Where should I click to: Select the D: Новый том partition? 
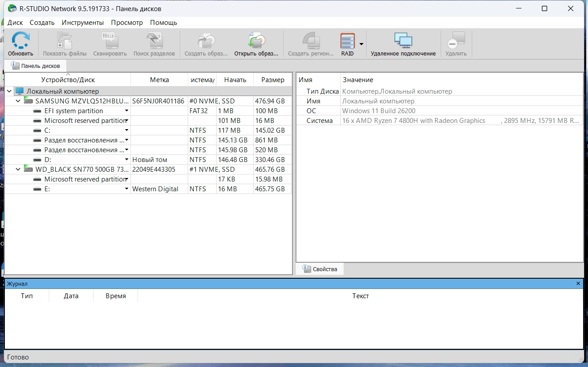click(x=48, y=160)
